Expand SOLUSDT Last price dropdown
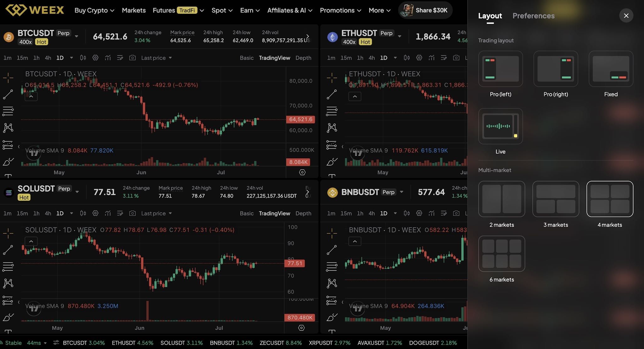Screen dimensions: 644x349 [x=156, y=213]
